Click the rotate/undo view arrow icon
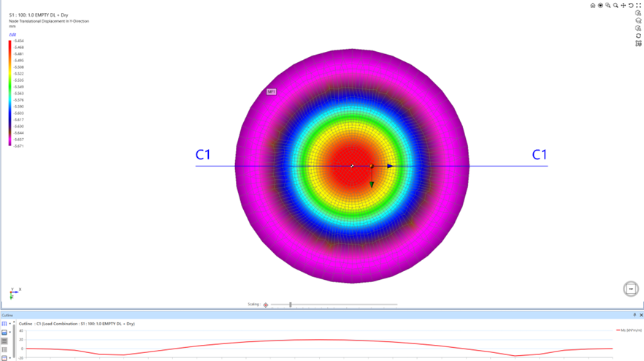The image size is (644, 361). (x=631, y=5)
